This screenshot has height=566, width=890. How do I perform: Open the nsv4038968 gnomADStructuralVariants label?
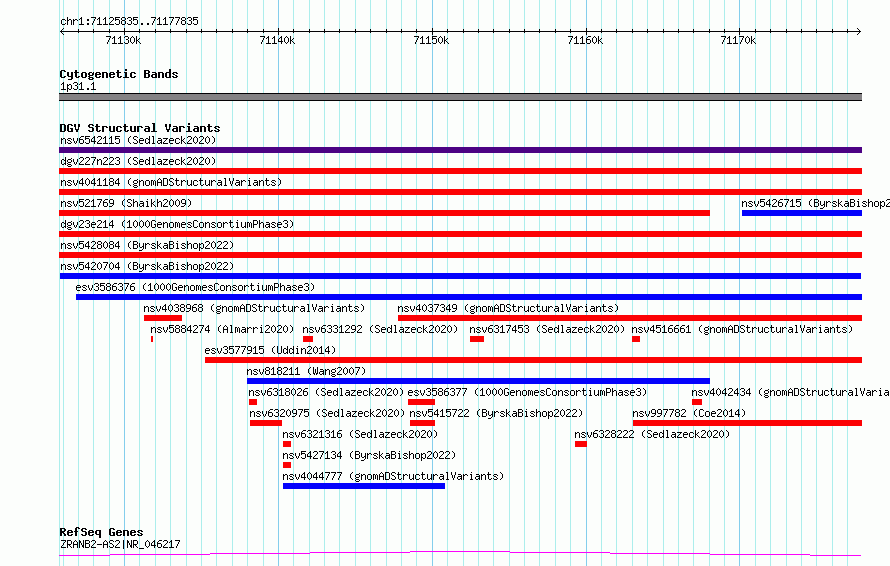point(254,308)
